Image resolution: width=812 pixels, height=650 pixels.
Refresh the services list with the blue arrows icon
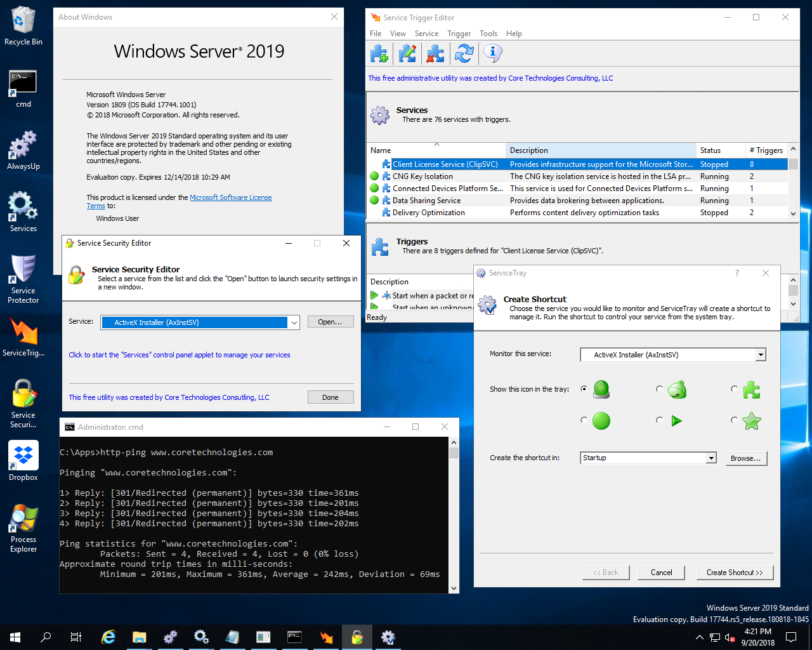point(464,53)
